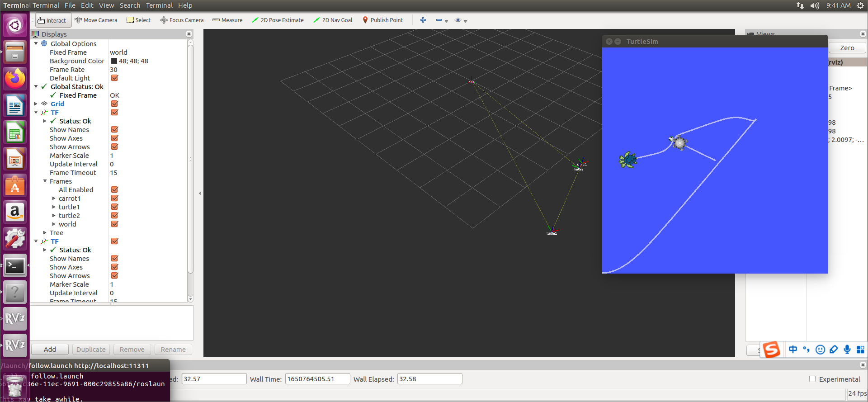Collapse the Global Status section
Image resolution: width=868 pixels, height=402 pixels.
pos(36,87)
